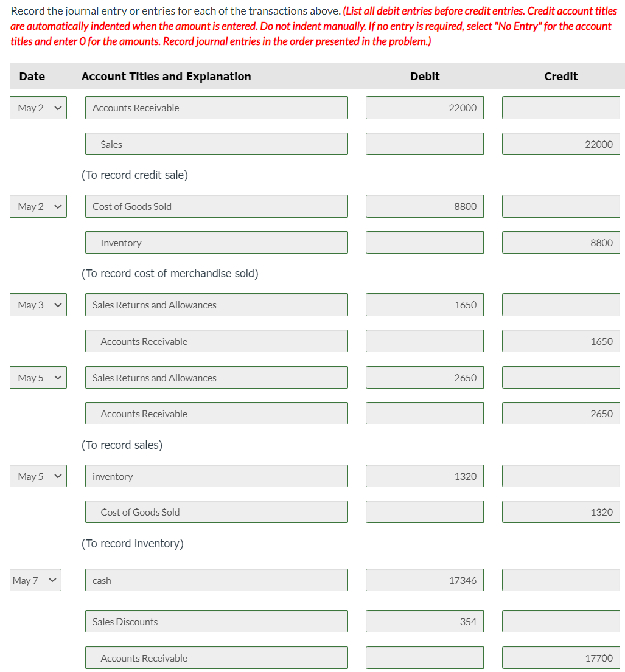625x672 pixels.
Task: Click the 17700 credit amount field
Action: pos(560,657)
